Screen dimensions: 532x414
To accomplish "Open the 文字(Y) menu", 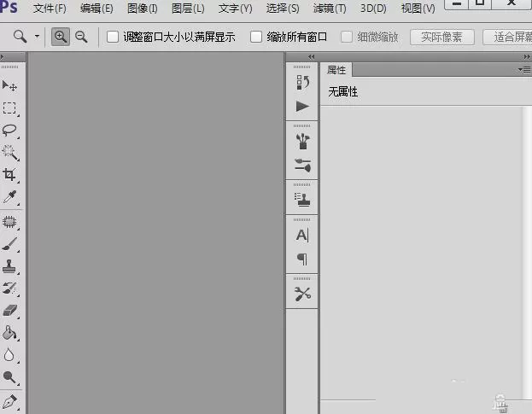I will (x=235, y=9).
